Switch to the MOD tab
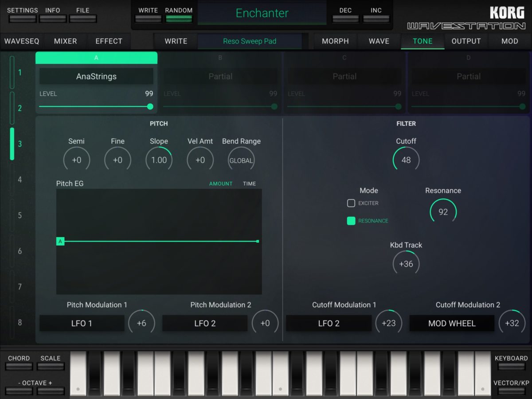This screenshot has height=399, width=532. (510, 41)
